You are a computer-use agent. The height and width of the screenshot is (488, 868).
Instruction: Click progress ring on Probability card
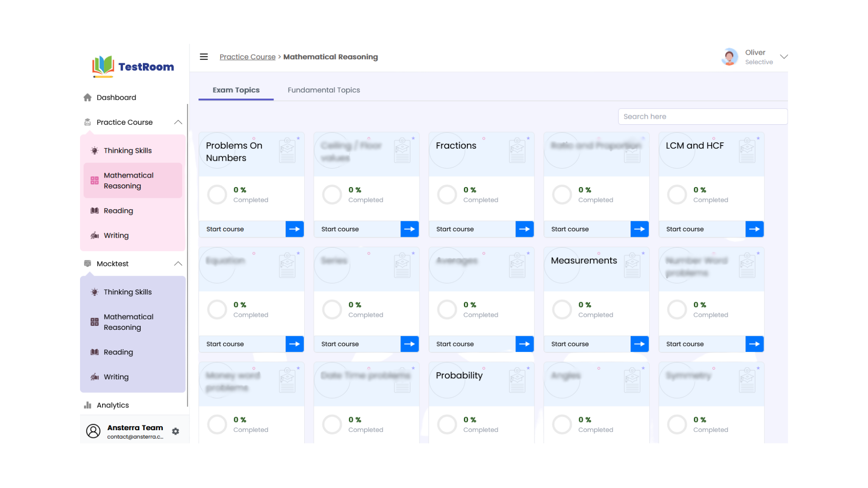(x=447, y=425)
